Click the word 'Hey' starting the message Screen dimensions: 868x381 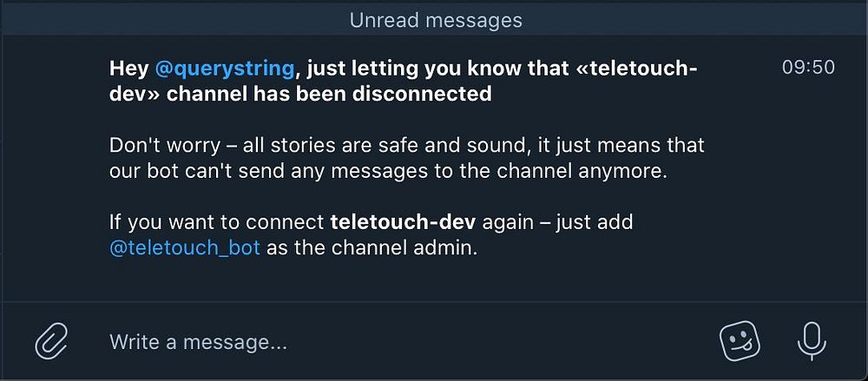(x=129, y=69)
